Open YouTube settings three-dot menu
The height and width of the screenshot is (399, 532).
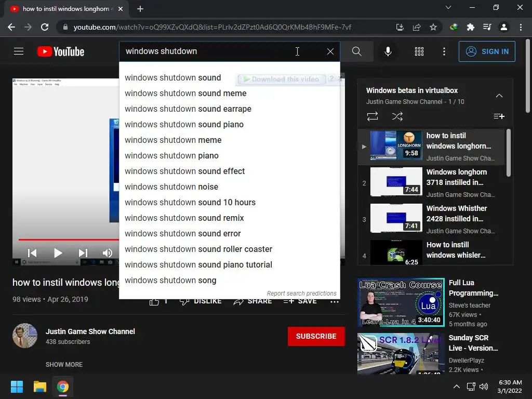(444, 51)
